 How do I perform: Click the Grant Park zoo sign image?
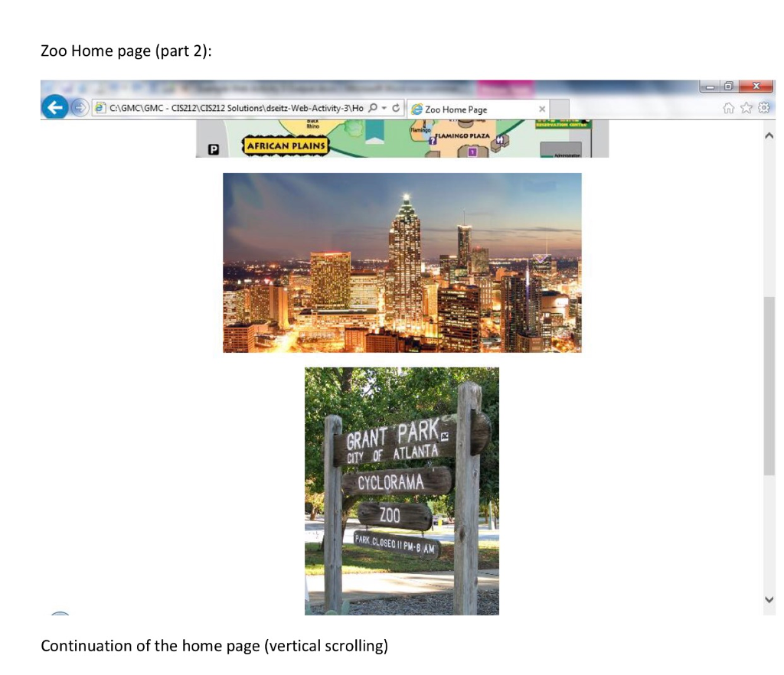click(x=402, y=490)
